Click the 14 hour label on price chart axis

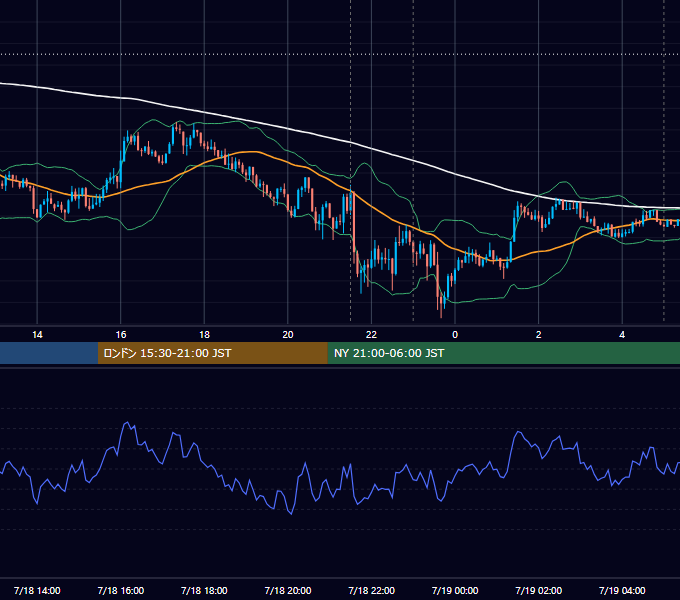[x=37, y=335]
